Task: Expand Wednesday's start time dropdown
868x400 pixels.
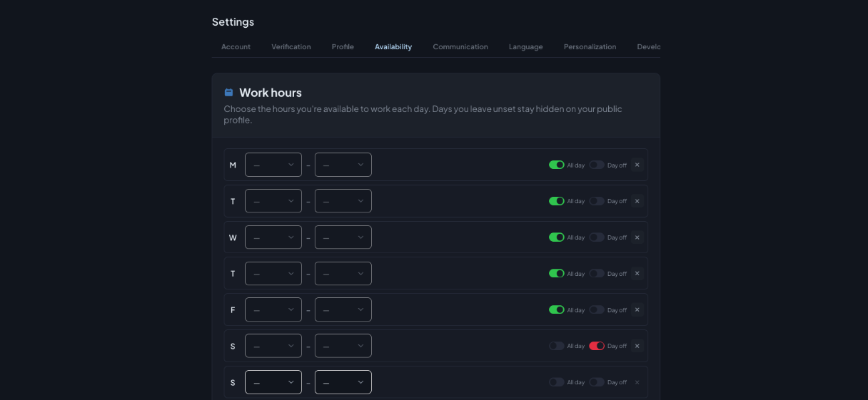Action: pyautogui.click(x=273, y=237)
